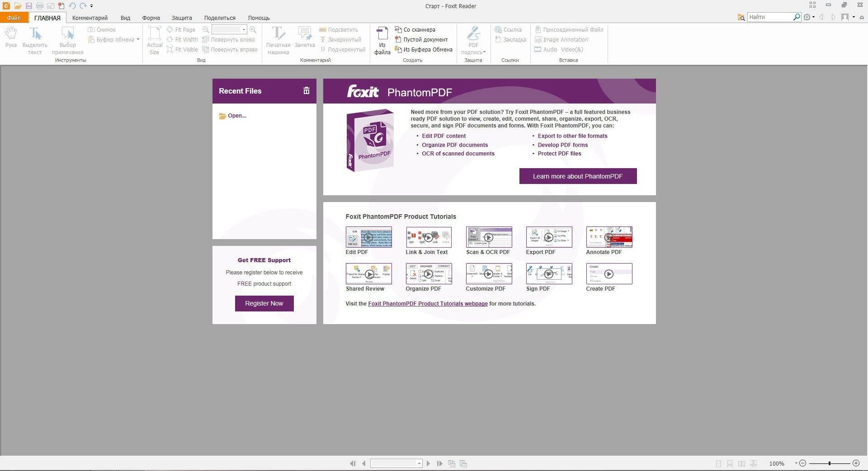The image size is (868, 471).
Task: Click the zoom out magnifier in ribbon
Action: pyautogui.click(x=206, y=30)
